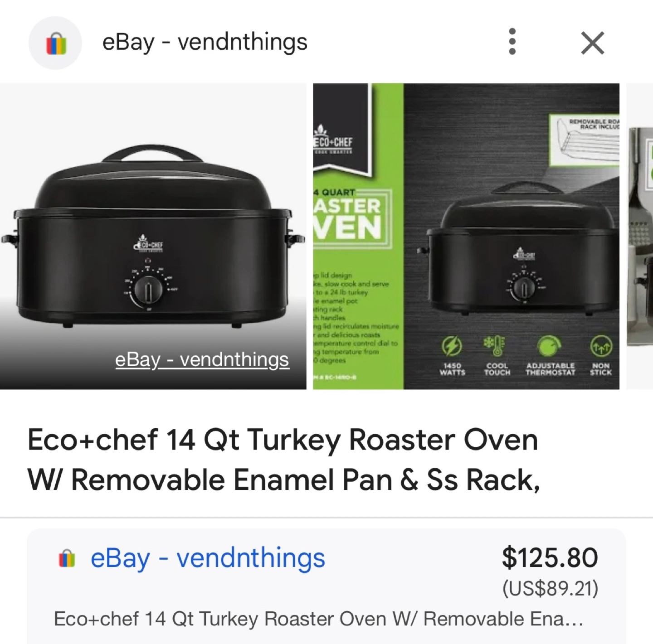Open the blue eBay - vendnthings seller link

tap(208, 558)
